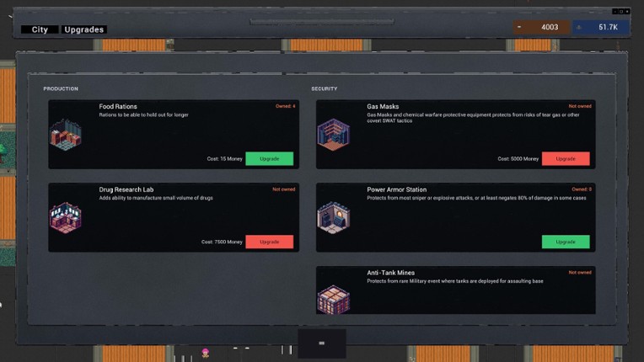
Task: Click the Anti-Tank Mines title text
Action: 392,274
